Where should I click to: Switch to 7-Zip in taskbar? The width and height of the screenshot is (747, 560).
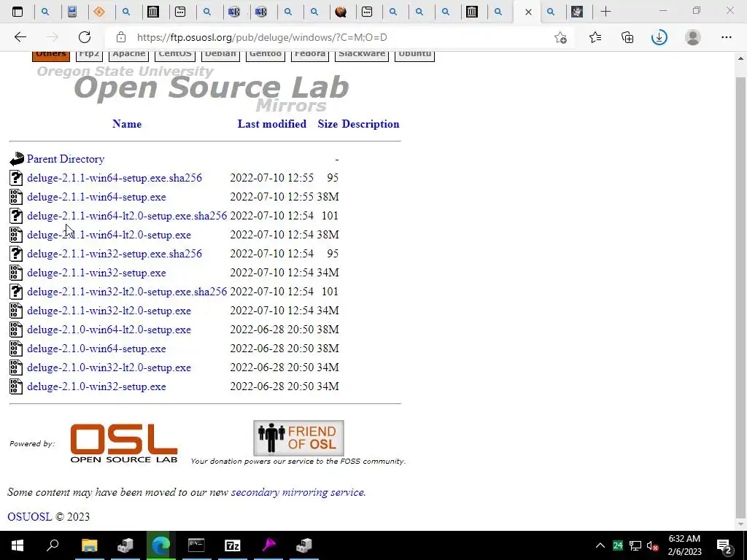[233, 545]
